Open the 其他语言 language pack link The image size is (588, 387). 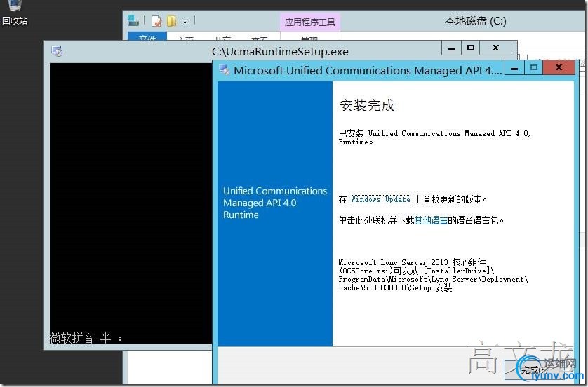(431, 220)
